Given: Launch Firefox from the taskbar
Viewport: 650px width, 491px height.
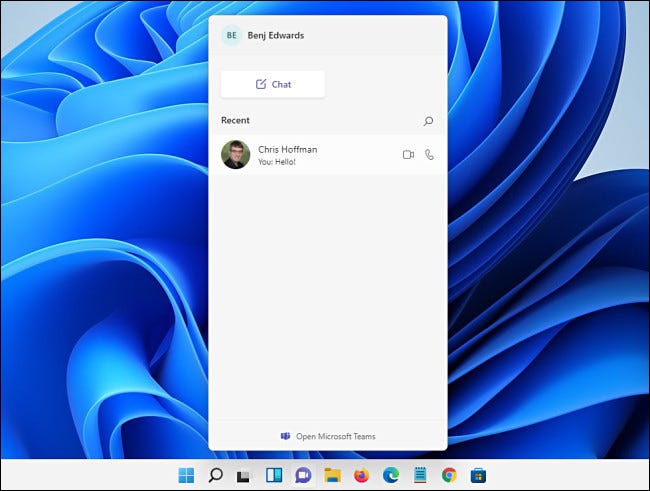Looking at the screenshot, I should click(x=361, y=475).
